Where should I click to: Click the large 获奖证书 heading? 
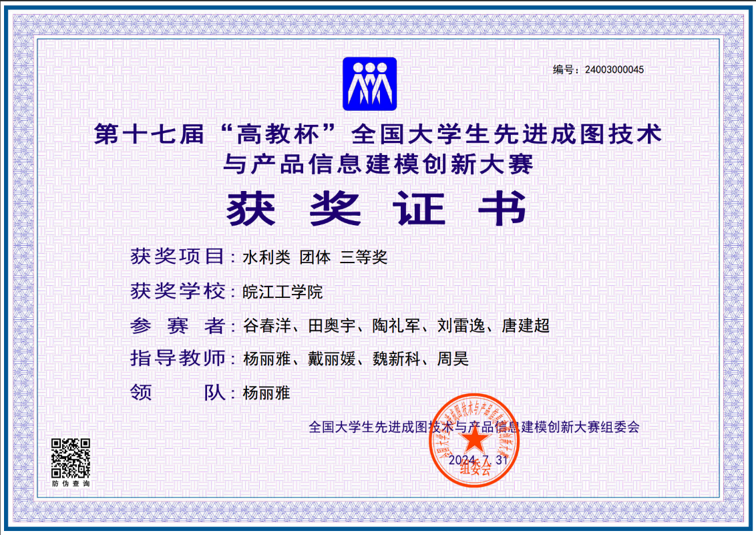[x=377, y=210]
